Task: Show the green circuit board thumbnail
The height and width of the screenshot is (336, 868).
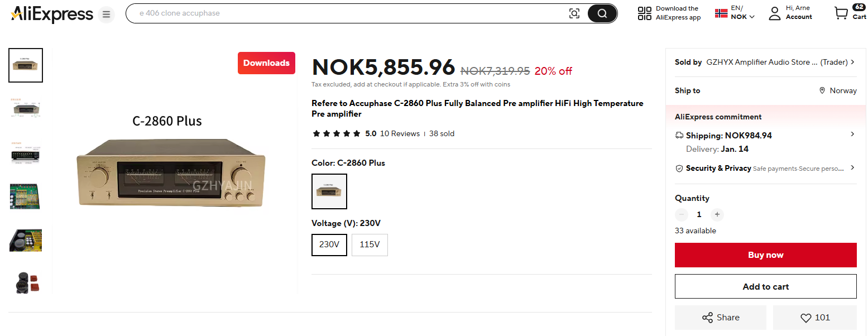Action: [26, 196]
